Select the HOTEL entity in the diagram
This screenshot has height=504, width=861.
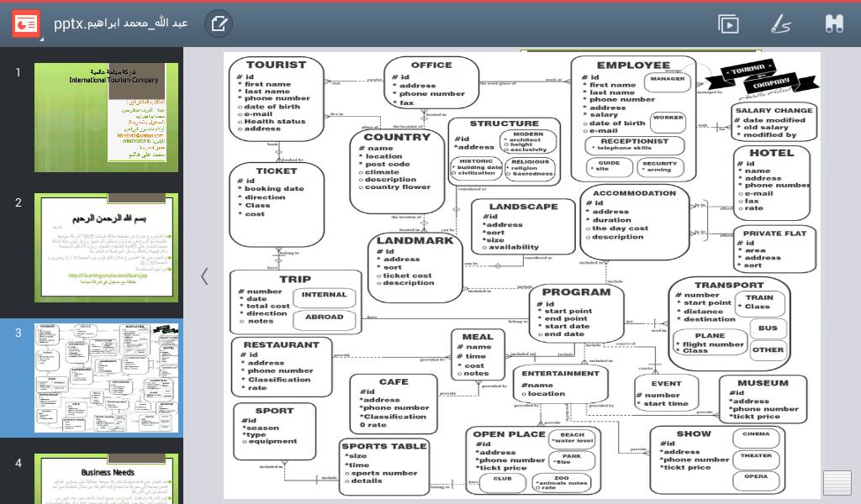pyautogui.click(x=771, y=182)
